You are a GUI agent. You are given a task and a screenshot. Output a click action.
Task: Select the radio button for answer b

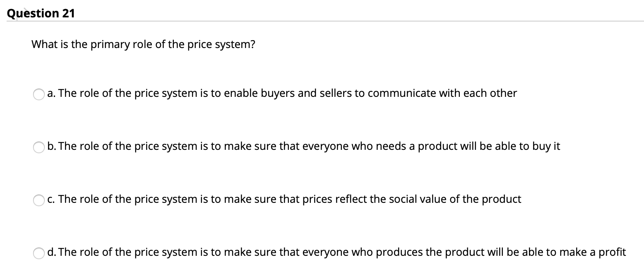[39, 147]
